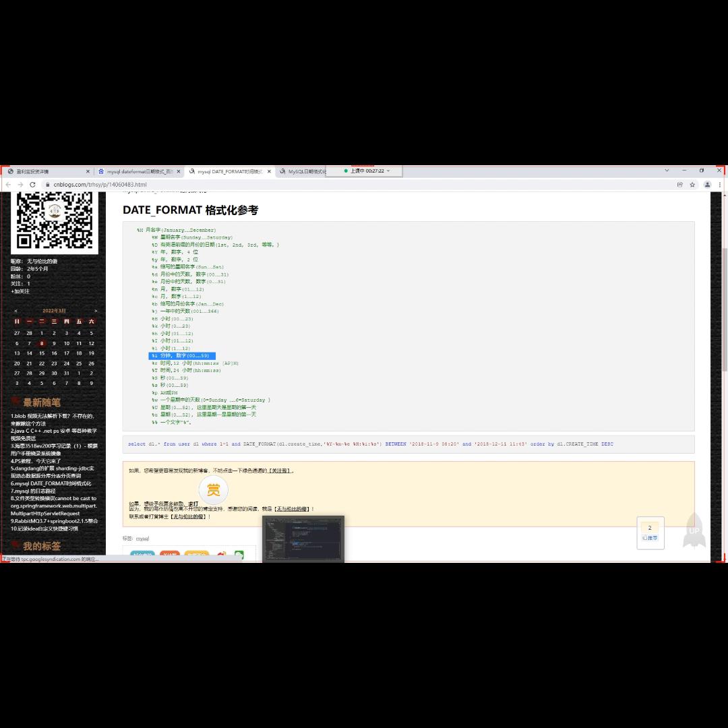Viewport: 728px width, 728px height.
Task: Open post 9.RabbitMQ3.7+springboot2.1.5整合
Action: point(55,521)
